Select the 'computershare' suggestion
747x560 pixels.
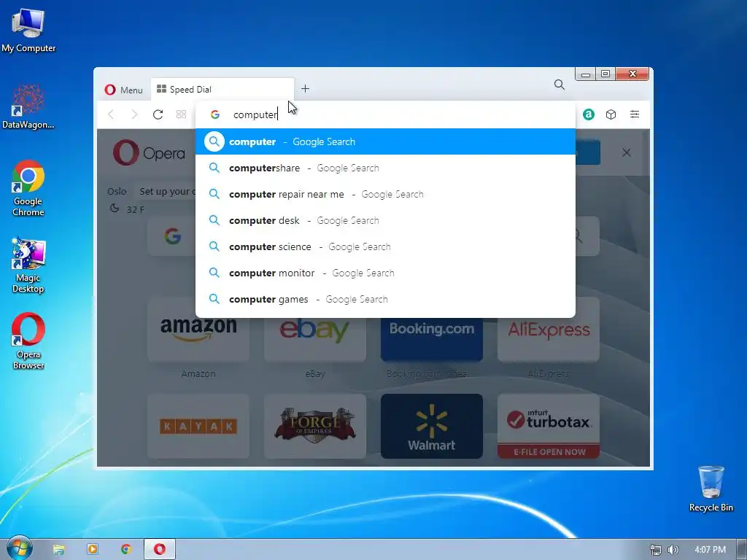click(x=385, y=168)
